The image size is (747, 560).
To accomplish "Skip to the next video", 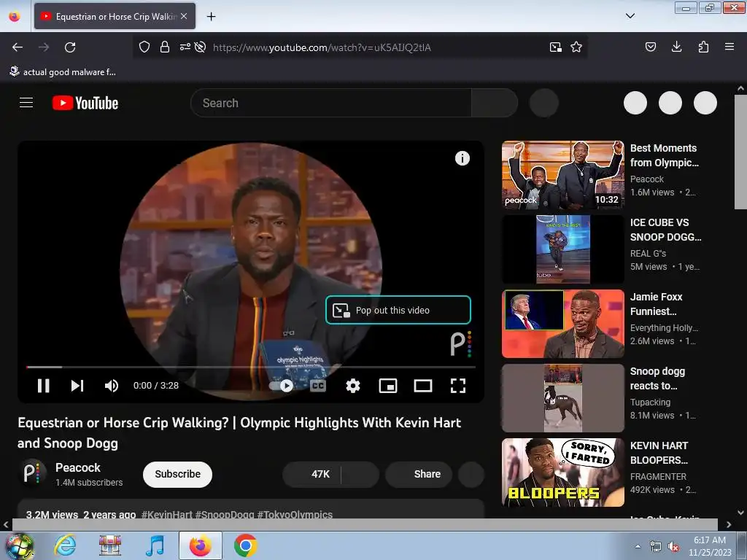I will click(x=77, y=385).
